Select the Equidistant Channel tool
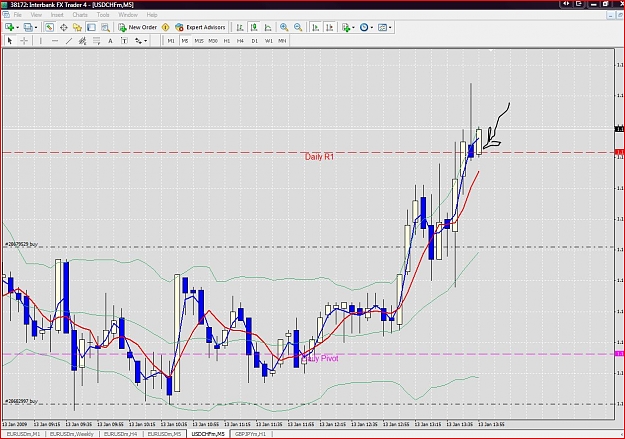Image resolution: width=625 pixels, height=439 pixels. pyautogui.click(x=83, y=41)
